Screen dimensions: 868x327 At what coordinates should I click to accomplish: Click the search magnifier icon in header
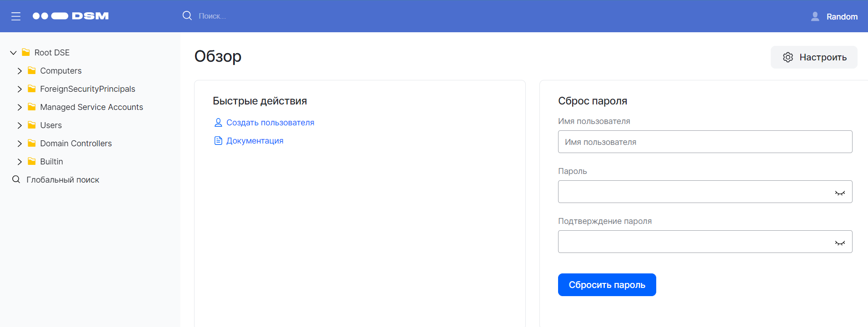pyautogui.click(x=187, y=16)
